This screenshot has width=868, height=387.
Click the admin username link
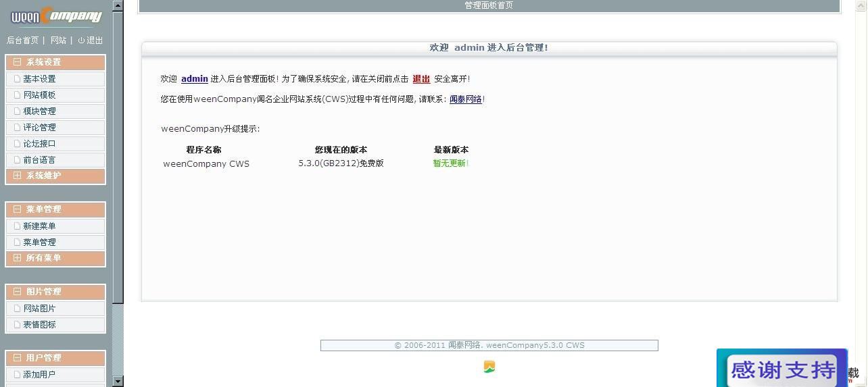pyautogui.click(x=195, y=79)
